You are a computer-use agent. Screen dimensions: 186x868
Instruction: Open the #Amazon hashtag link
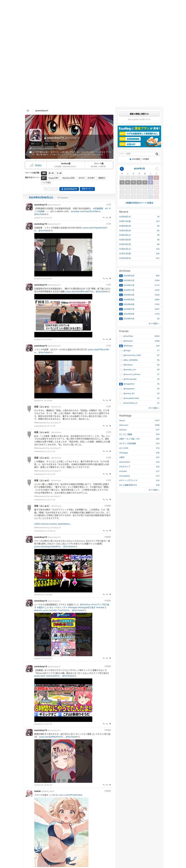point(124,425)
